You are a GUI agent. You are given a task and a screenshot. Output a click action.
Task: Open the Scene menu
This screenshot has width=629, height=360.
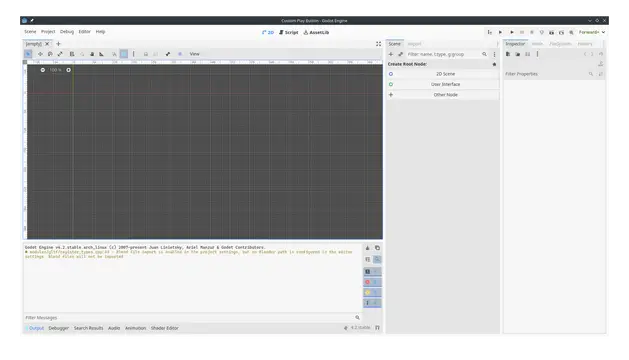tap(30, 32)
